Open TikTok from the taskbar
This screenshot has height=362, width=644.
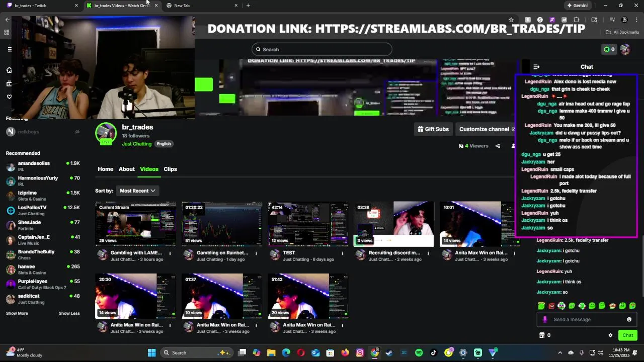434,353
